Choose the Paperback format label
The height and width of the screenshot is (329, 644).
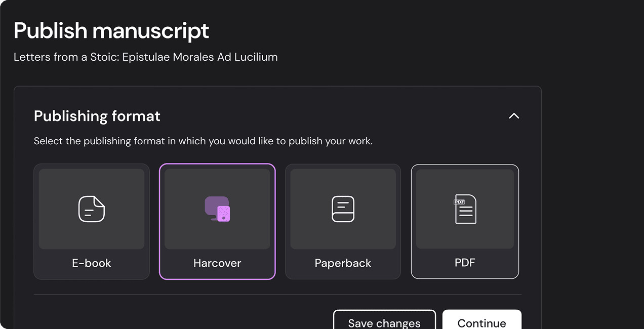coord(343,263)
